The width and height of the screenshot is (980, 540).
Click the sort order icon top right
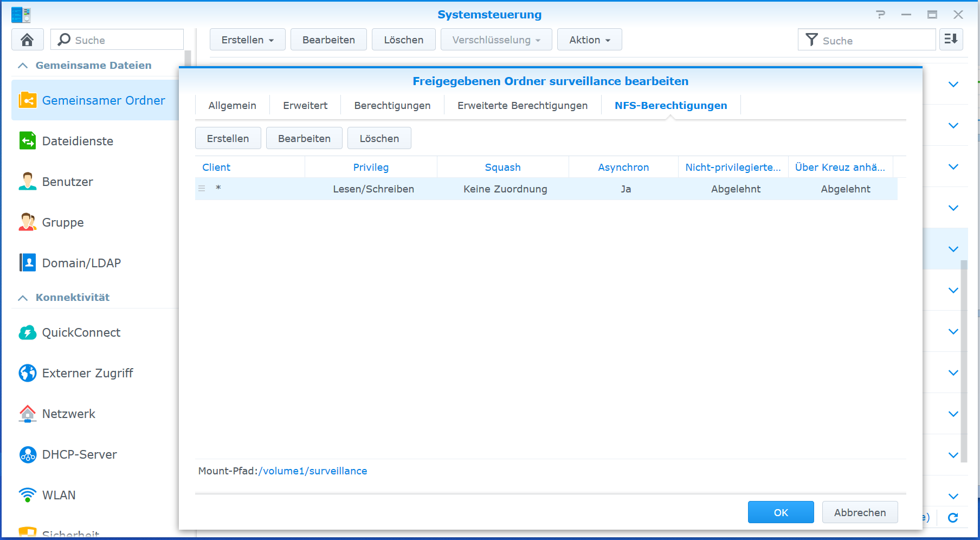[x=951, y=40]
